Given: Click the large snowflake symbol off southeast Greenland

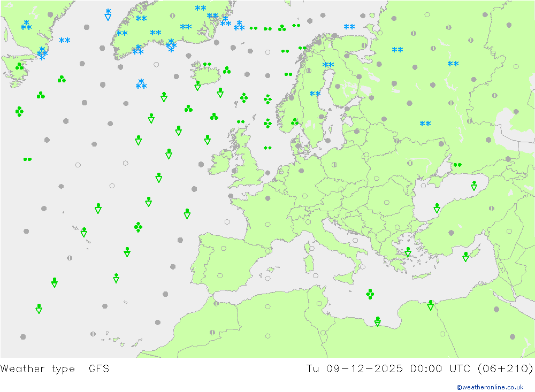Looking at the screenshot, I should coord(171,45).
